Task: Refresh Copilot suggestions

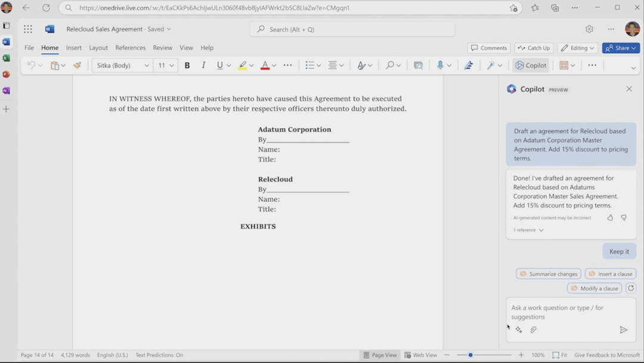Action: click(630, 288)
